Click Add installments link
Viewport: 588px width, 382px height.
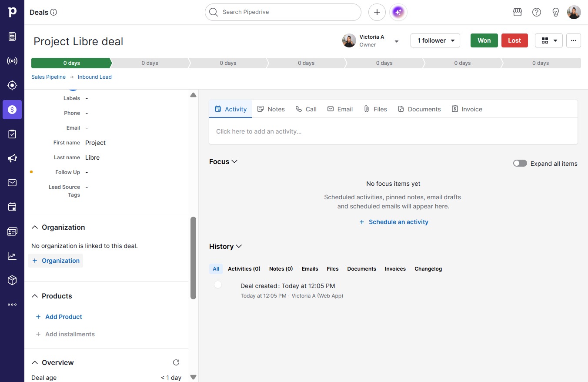point(65,334)
